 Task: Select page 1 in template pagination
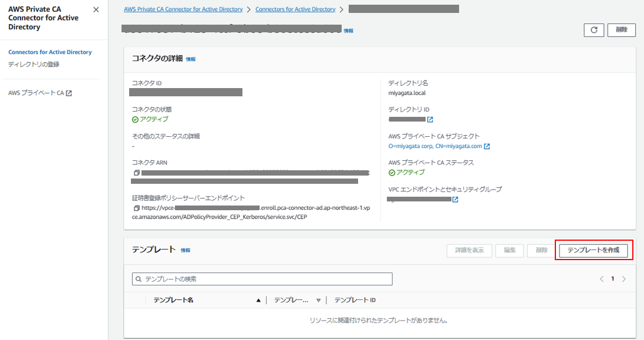612,279
